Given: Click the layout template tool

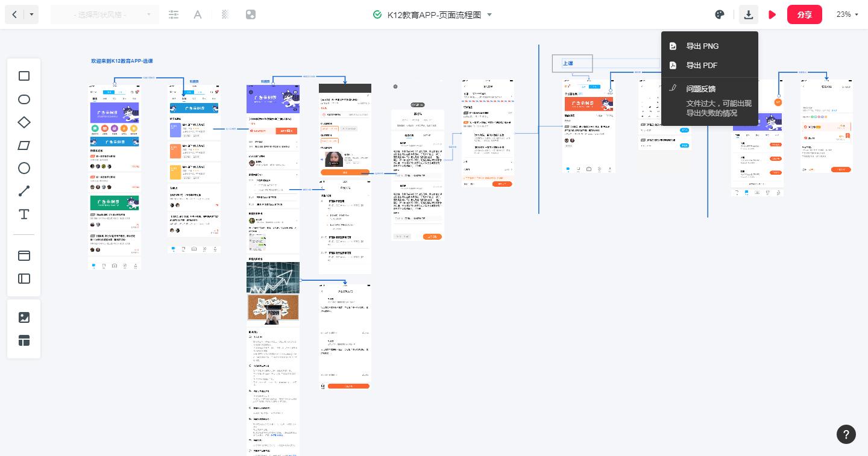Looking at the screenshot, I should [x=24, y=341].
